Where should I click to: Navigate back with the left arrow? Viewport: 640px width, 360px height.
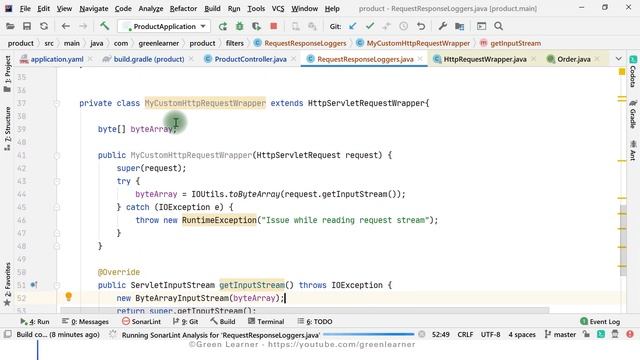pos(65,27)
